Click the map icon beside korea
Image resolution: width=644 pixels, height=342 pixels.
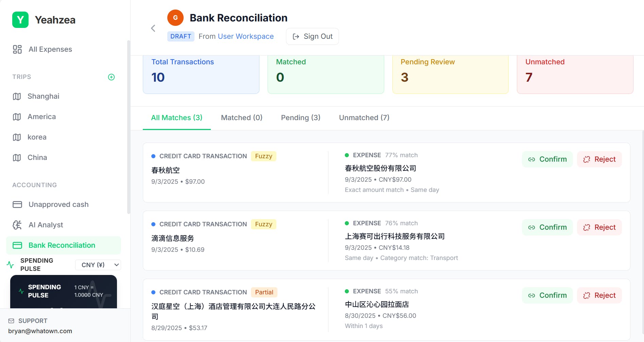pos(17,137)
